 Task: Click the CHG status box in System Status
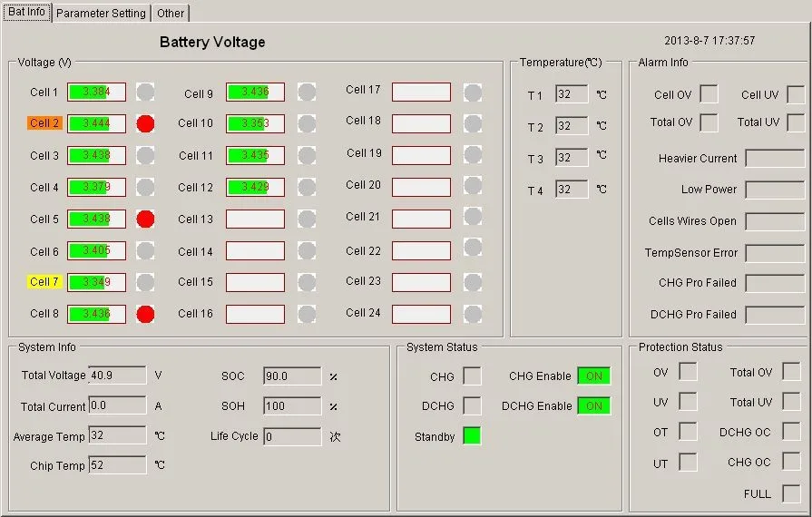pyautogui.click(x=472, y=376)
